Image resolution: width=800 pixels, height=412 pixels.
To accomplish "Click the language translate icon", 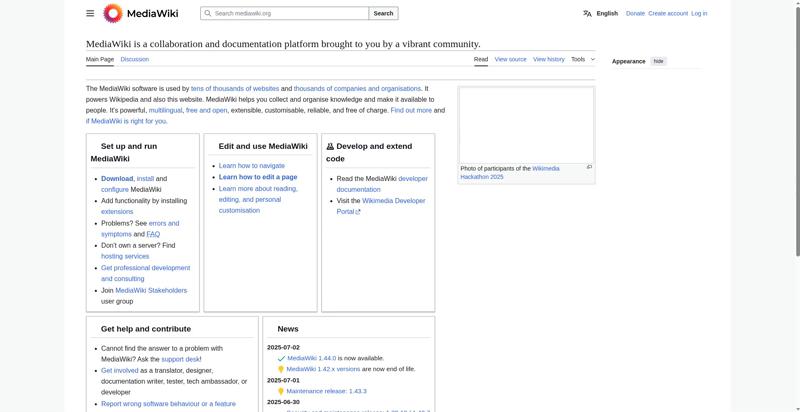I will (587, 14).
